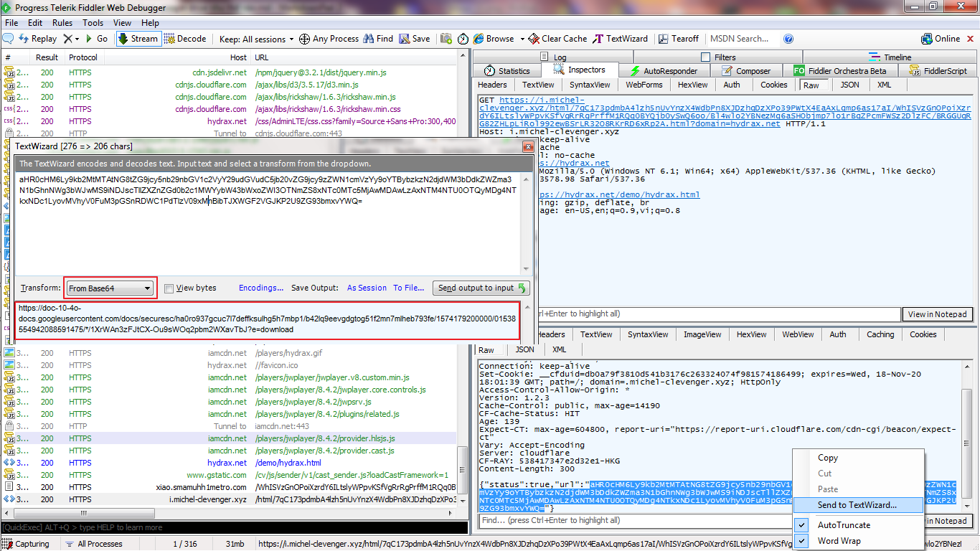Click request View in Notepad button
The image size is (980, 551).
click(x=938, y=314)
